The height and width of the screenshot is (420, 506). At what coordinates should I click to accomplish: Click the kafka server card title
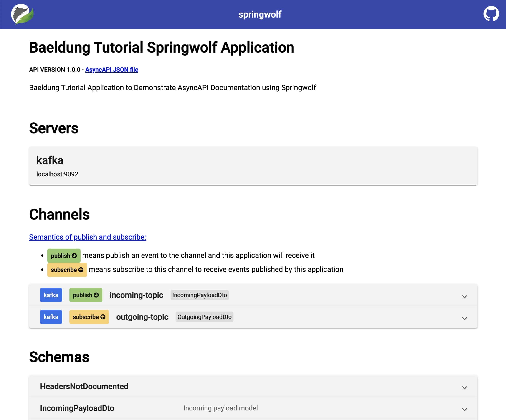[50, 160]
